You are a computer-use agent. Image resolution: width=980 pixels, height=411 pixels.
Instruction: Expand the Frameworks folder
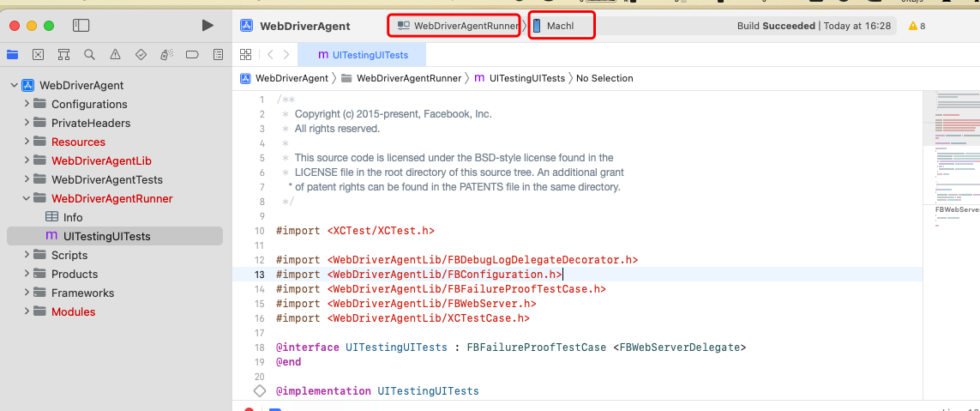(27, 293)
